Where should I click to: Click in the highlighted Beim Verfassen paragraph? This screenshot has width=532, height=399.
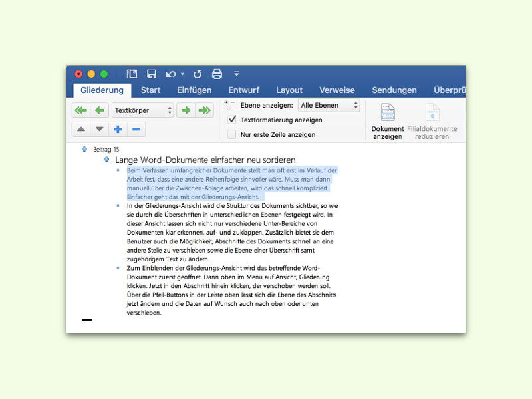(x=232, y=184)
